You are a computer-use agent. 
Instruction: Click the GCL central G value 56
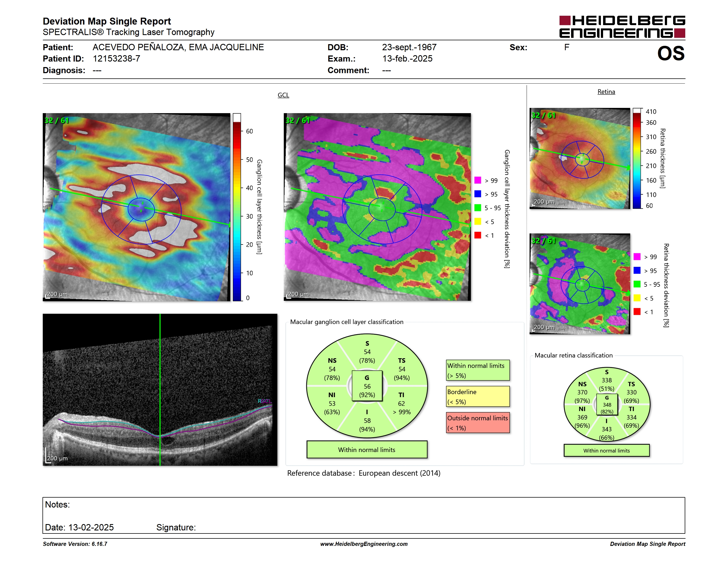point(367,386)
